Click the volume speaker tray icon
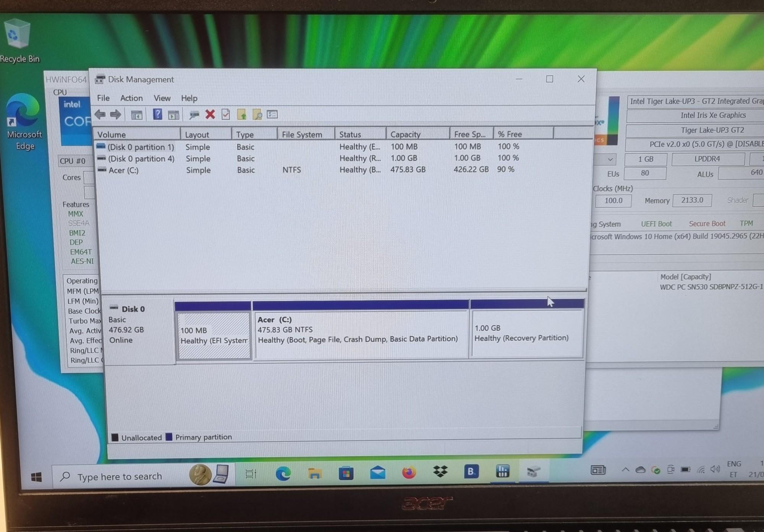The image size is (764, 532). [x=715, y=469]
